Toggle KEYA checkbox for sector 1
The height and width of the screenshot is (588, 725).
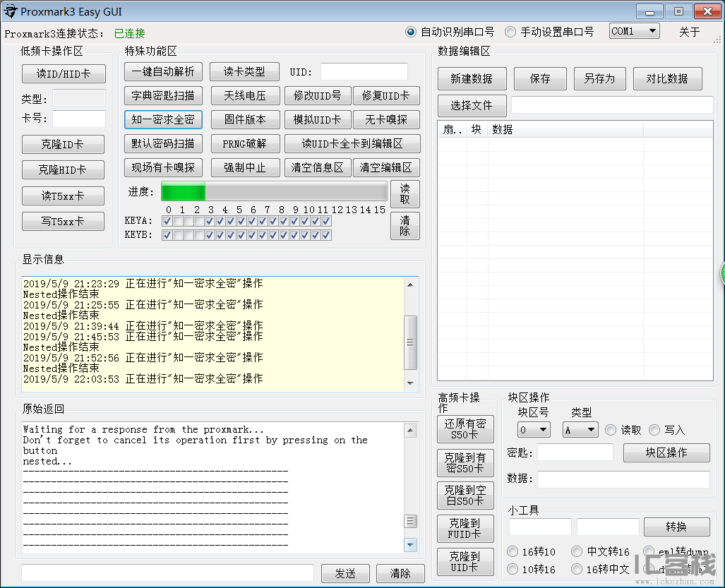coord(178,222)
